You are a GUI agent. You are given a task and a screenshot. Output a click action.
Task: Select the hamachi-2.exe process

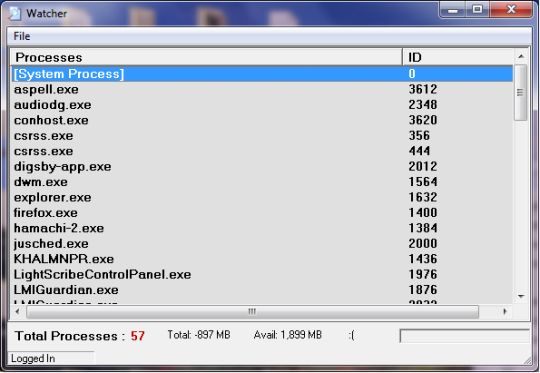[262, 228]
